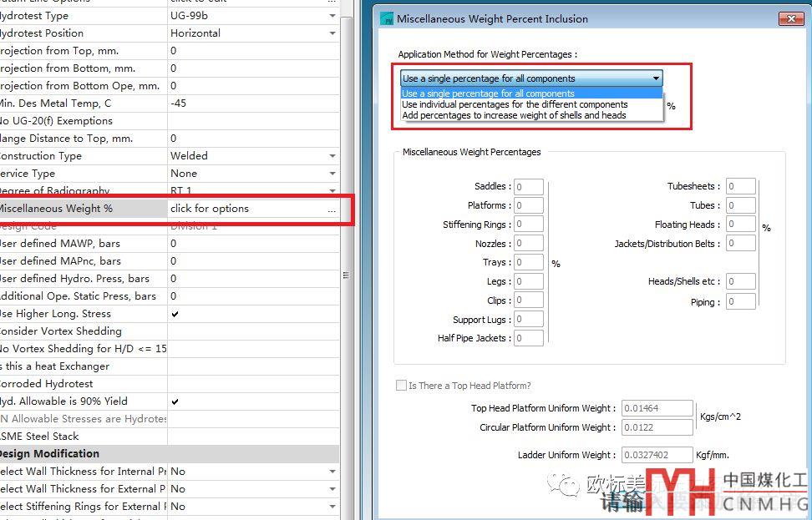Click the Top Head Platform Uniform Weight field

point(657,408)
